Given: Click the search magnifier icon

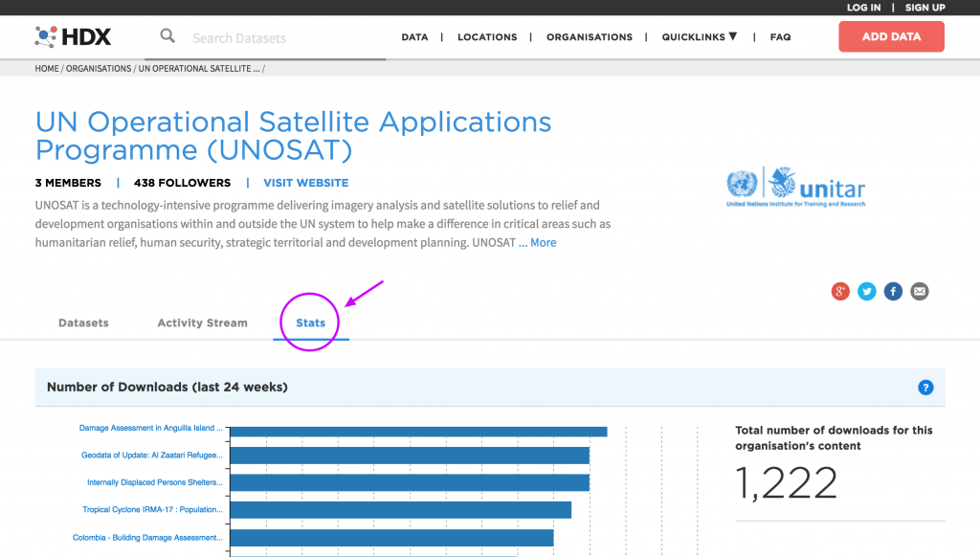Looking at the screenshot, I should [167, 36].
